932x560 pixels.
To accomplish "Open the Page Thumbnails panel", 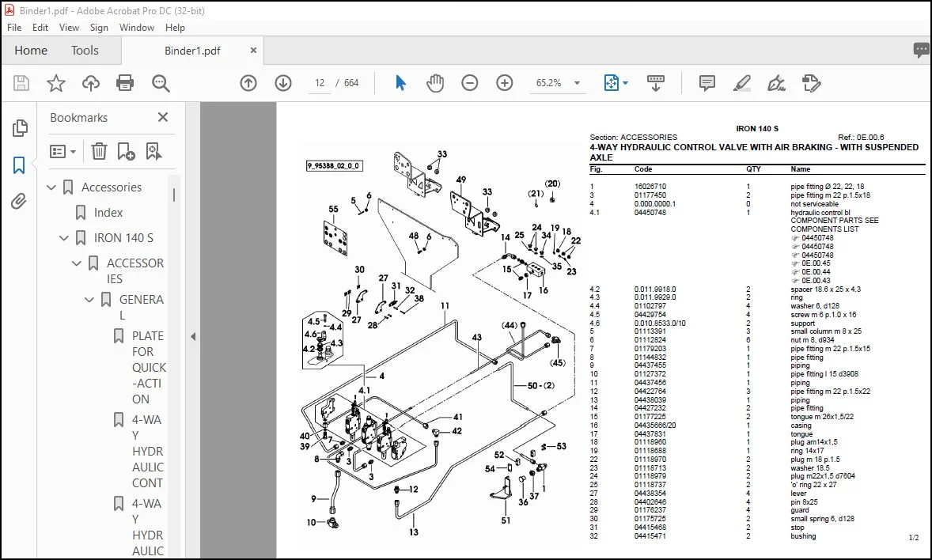I will (x=20, y=128).
